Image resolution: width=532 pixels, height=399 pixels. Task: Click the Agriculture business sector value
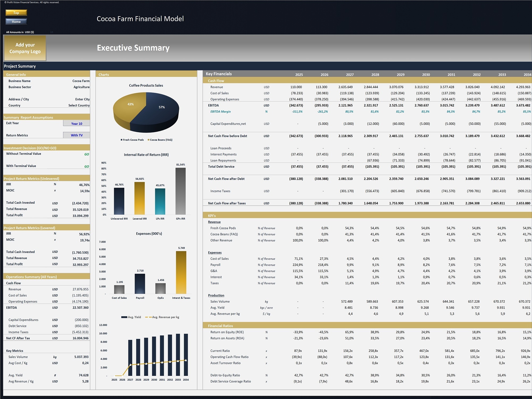click(x=81, y=87)
